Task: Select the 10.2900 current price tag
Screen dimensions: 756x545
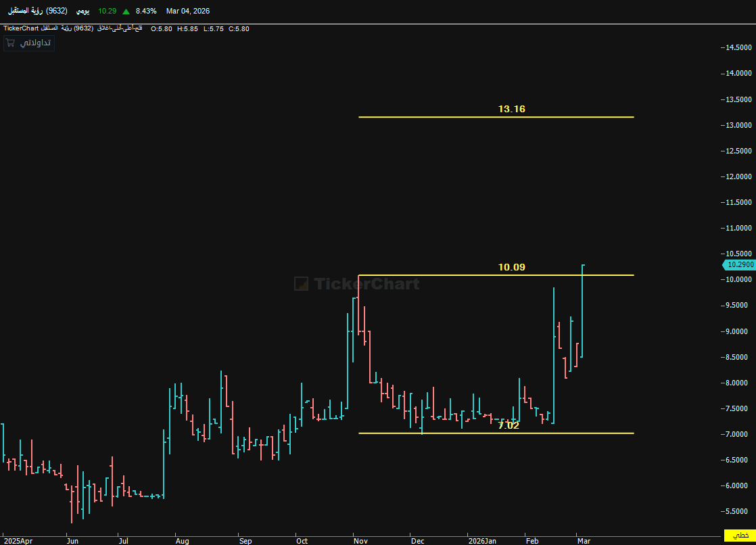Action: point(739,264)
